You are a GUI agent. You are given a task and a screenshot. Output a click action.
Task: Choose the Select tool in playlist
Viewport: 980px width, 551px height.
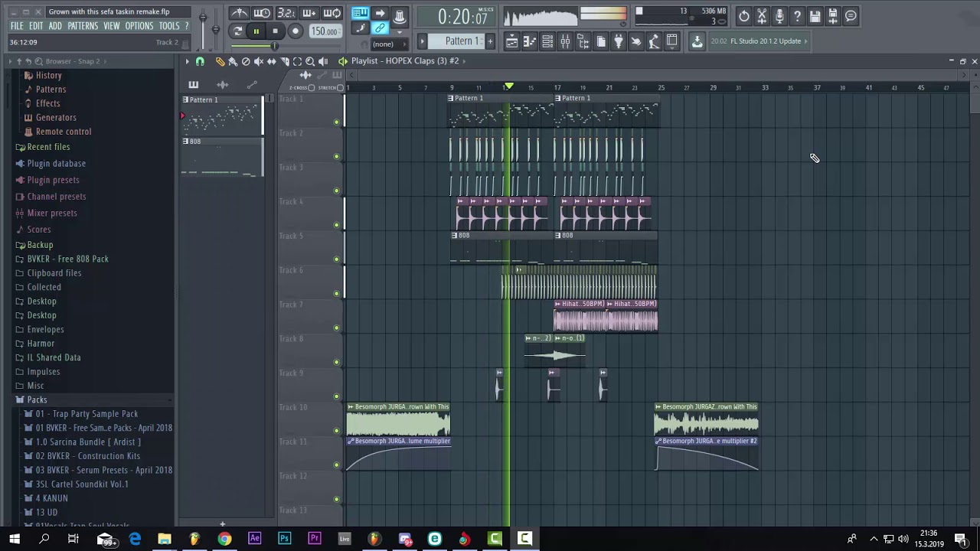[x=297, y=61]
